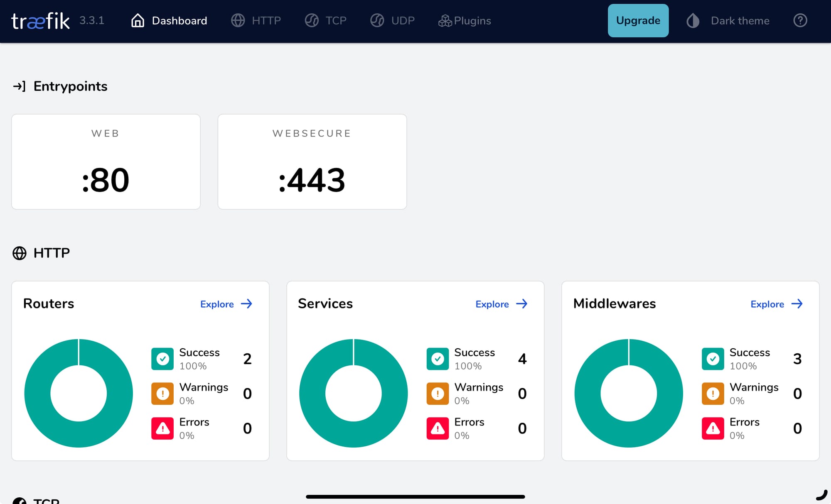Click Middlewares Warnings orange icon
The image size is (831, 504).
click(713, 394)
